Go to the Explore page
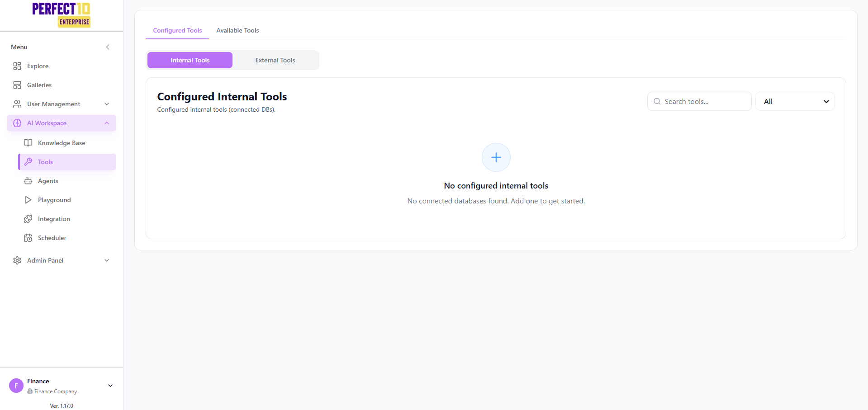Image resolution: width=868 pixels, height=410 pixels. click(62, 66)
